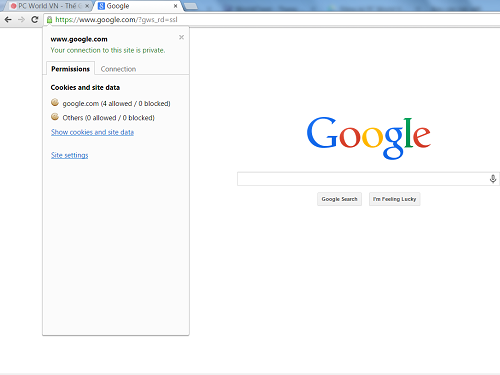The image size is (500, 375).
Task: Click the Others cookie icon
Action: click(x=55, y=117)
